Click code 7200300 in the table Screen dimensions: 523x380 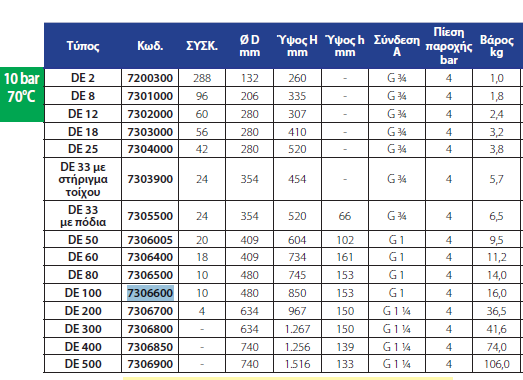click(x=150, y=78)
